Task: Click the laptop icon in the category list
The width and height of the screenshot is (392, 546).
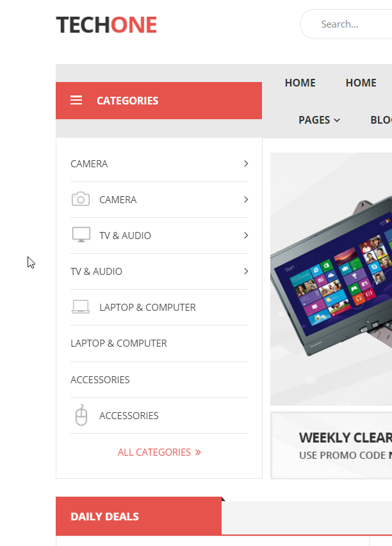Action: (x=81, y=307)
